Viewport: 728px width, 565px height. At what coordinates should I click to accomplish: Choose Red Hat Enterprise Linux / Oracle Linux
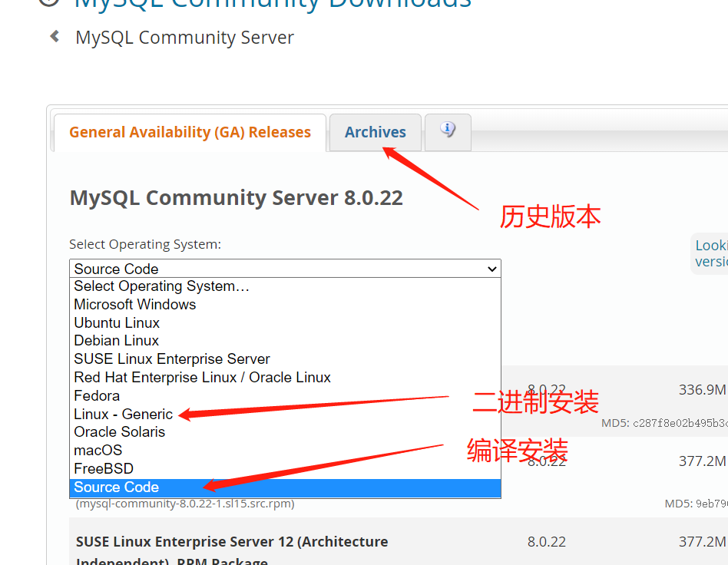coord(285,378)
